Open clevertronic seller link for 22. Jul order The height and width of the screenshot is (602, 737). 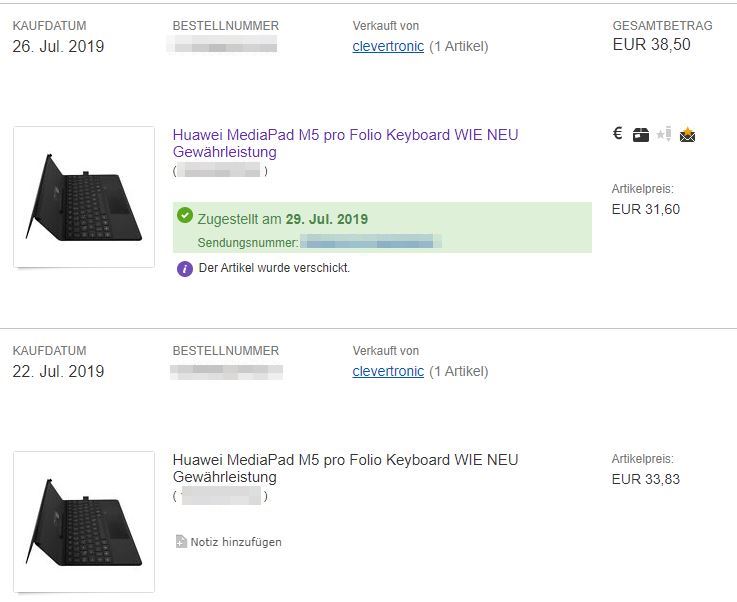click(388, 371)
